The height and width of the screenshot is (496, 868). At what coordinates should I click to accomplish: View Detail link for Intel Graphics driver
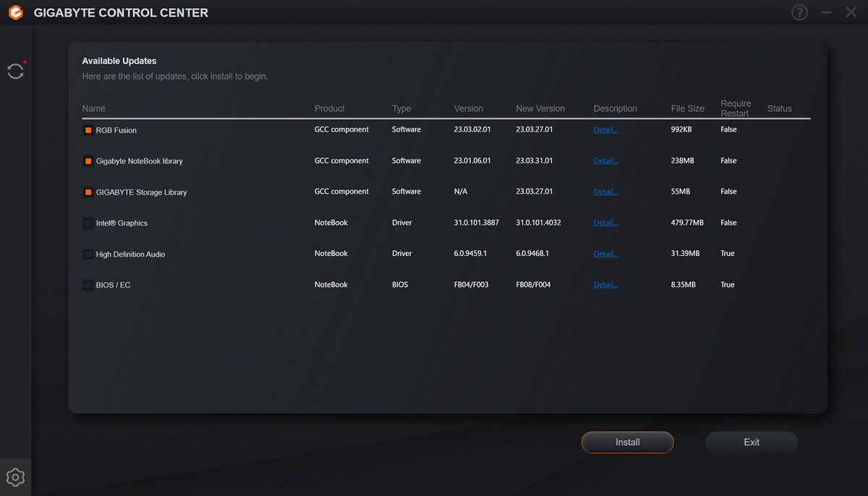click(605, 223)
